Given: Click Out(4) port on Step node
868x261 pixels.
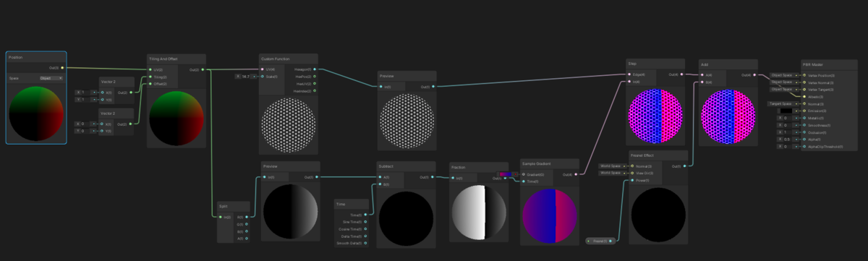Looking at the screenshot, I should 681,74.
